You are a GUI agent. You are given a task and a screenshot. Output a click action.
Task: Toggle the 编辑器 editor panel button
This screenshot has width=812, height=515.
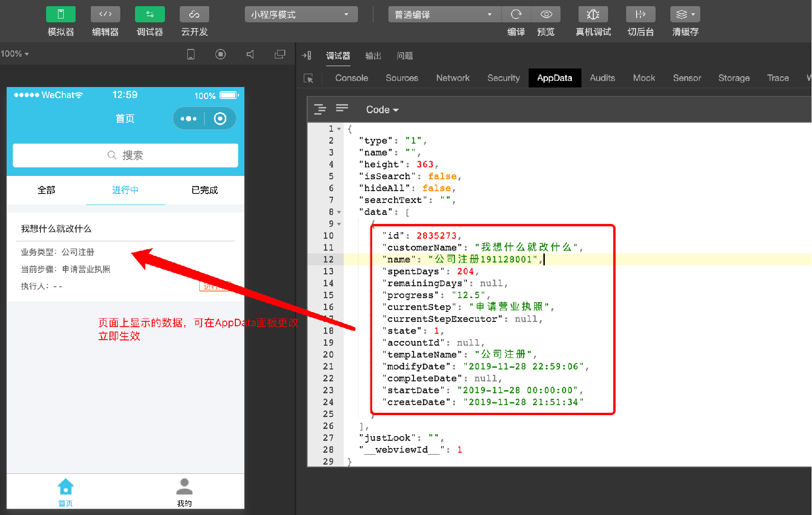[x=106, y=14]
